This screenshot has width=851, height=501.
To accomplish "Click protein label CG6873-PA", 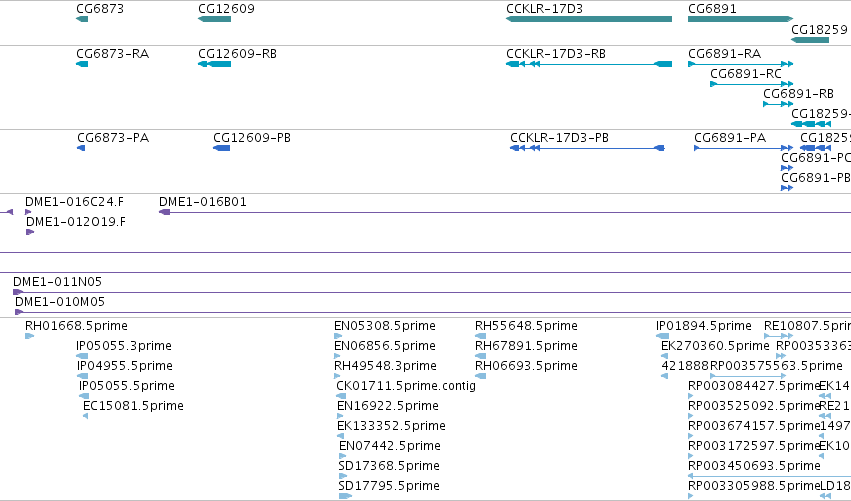I will click(x=113, y=138).
